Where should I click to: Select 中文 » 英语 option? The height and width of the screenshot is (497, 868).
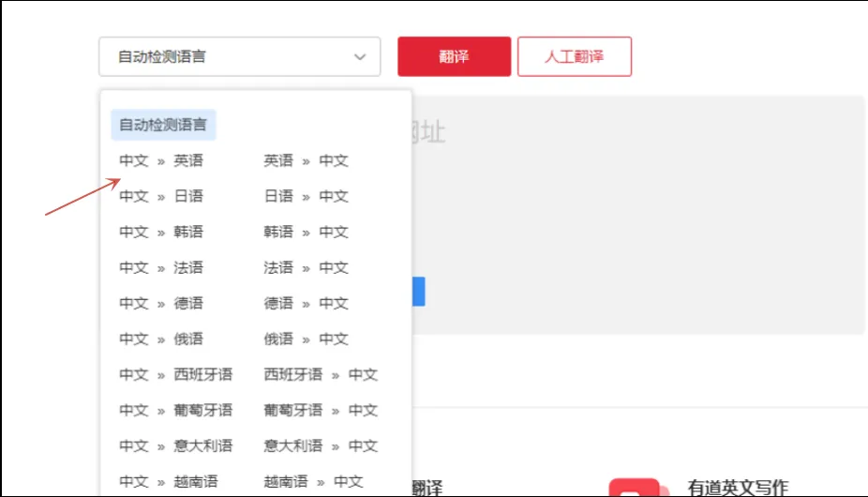pyautogui.click(x=161, y=160)
